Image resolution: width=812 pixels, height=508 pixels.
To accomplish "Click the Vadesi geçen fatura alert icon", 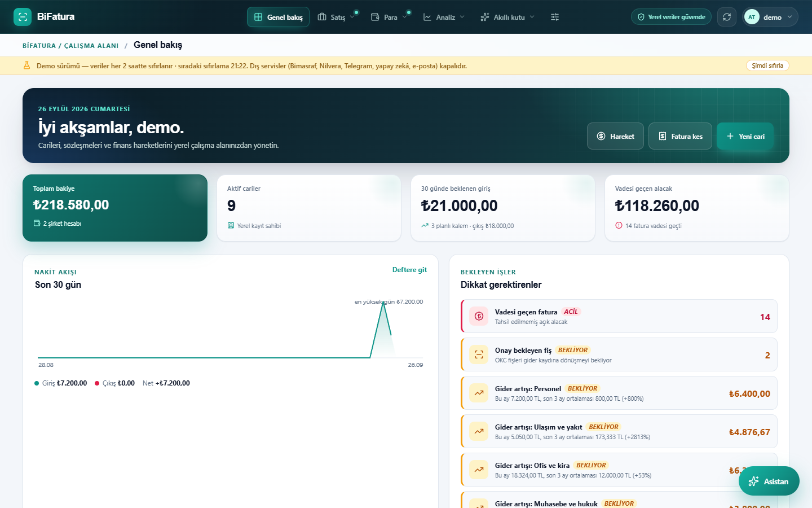I will (479, 316).
